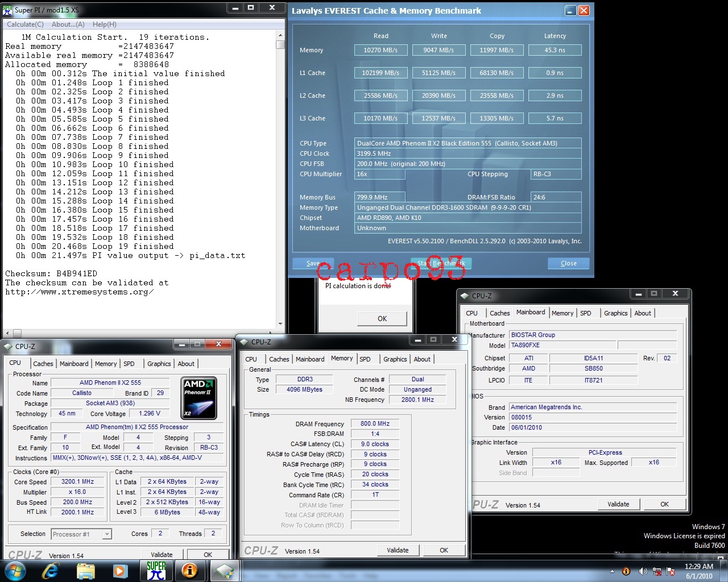
Task: Open Graphics tab in the CPU-Z Mainboard window
Action: coord(616,313)
